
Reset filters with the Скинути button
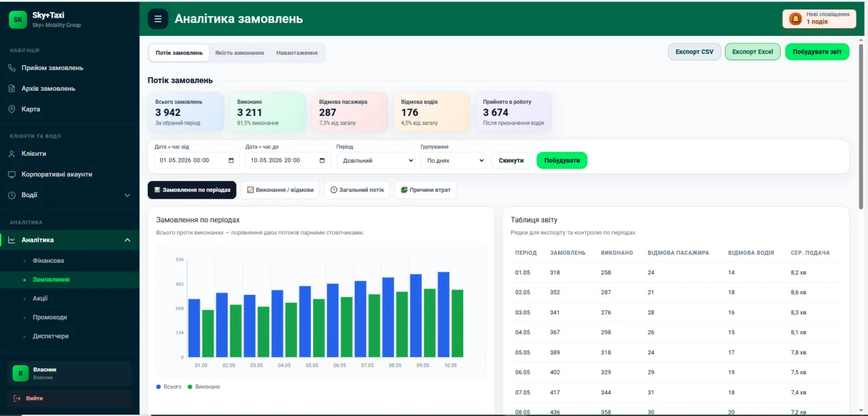click(511, 161)
